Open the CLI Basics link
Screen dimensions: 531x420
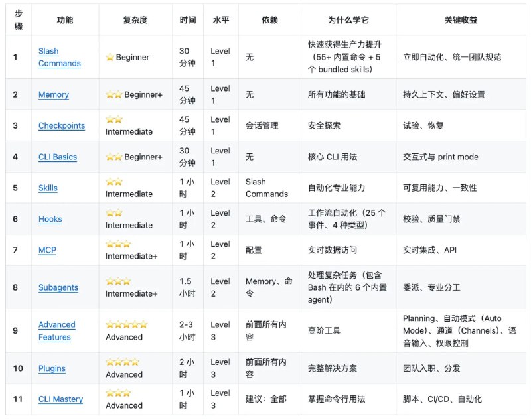[58, 157]
